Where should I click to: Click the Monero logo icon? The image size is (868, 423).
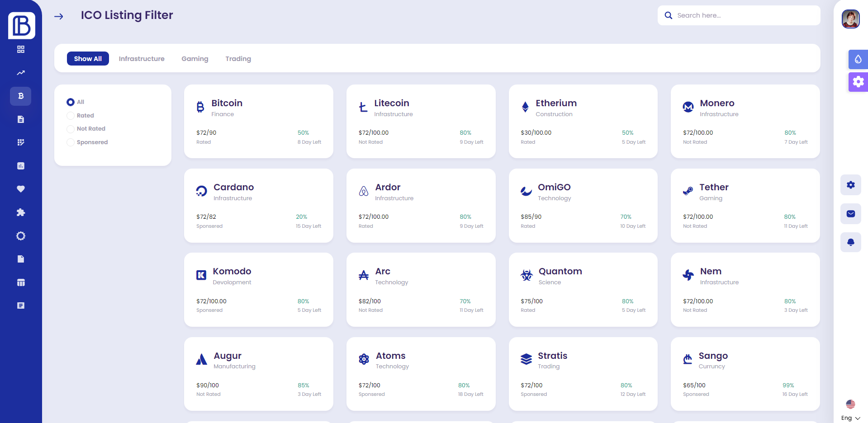688,107
